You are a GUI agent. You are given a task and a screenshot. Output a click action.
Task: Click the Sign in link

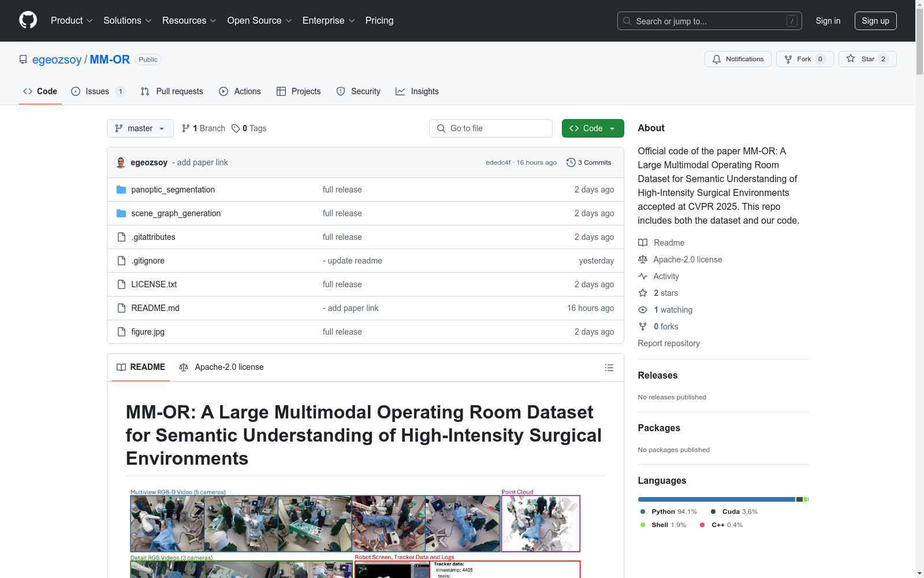pos(828,21)
